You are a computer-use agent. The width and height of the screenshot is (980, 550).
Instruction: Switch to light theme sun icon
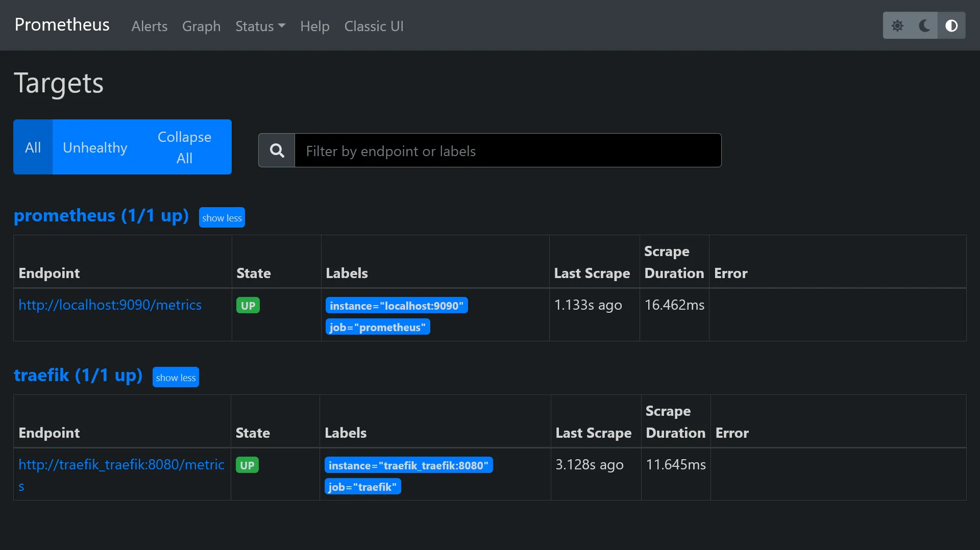pos(897,26)
